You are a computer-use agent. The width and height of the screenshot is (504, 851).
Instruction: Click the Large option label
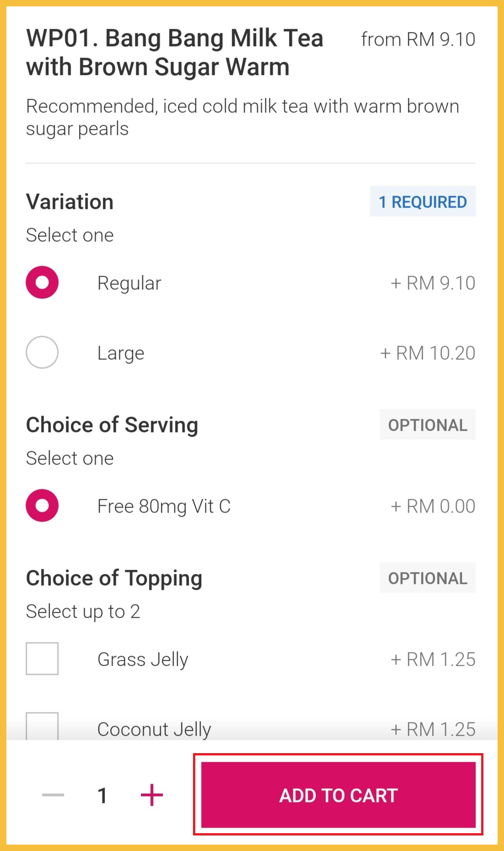[121, 353]
